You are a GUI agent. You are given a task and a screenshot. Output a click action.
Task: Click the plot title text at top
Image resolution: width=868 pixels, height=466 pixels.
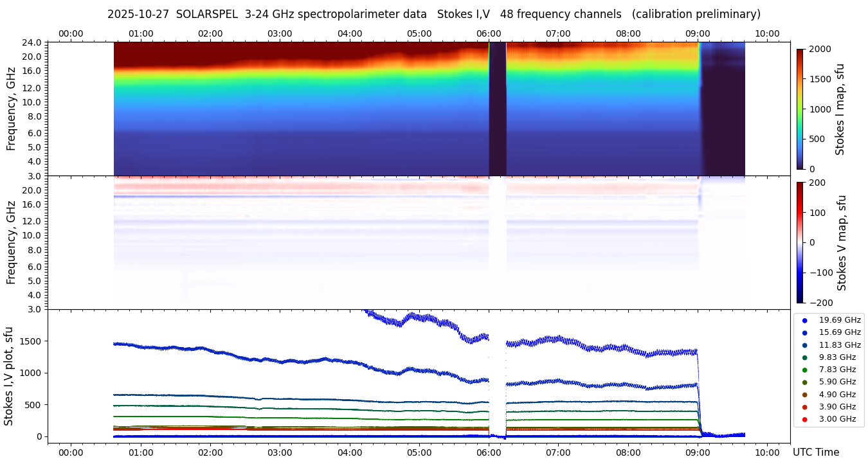tap(434, 14)
